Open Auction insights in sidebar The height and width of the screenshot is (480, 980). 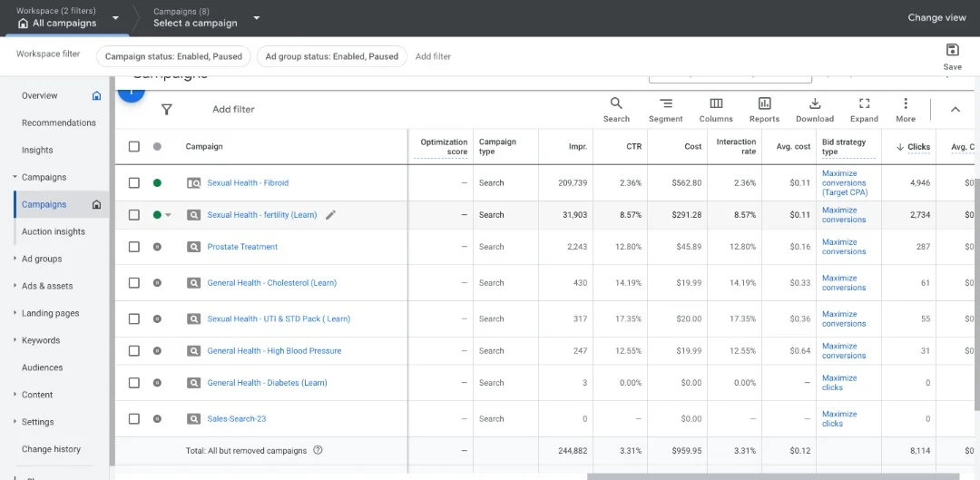tap(54, 232)
